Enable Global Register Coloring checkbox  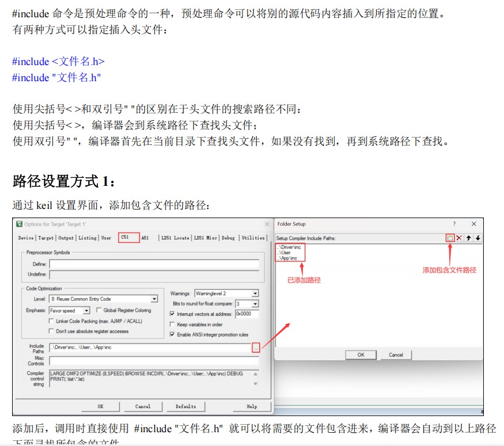pos(99,311)
